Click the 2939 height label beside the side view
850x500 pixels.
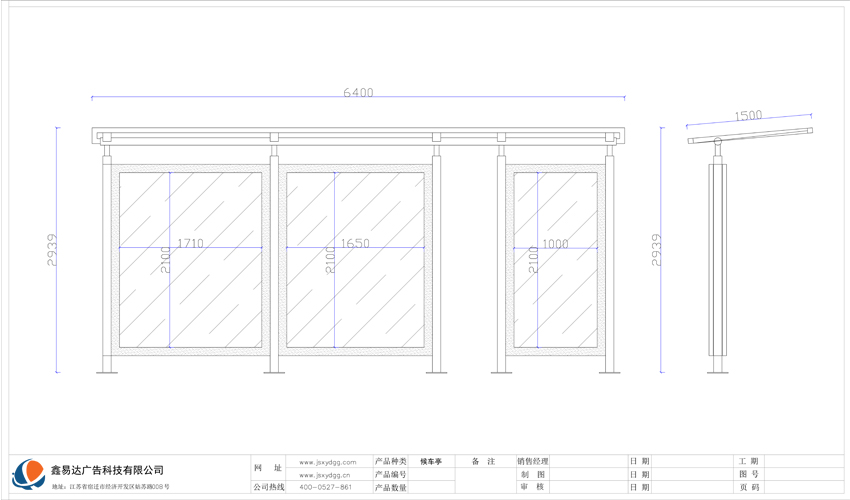656,250
